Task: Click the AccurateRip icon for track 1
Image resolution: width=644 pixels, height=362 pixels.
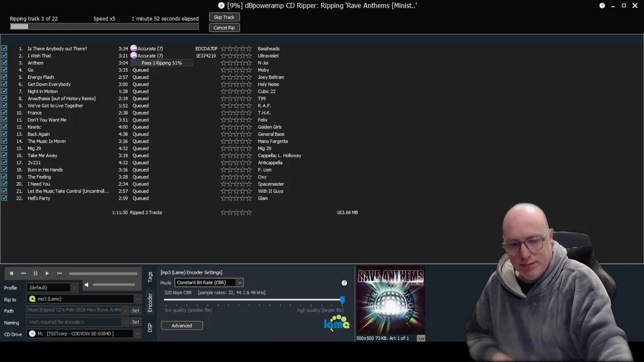Action: point(133,49)
